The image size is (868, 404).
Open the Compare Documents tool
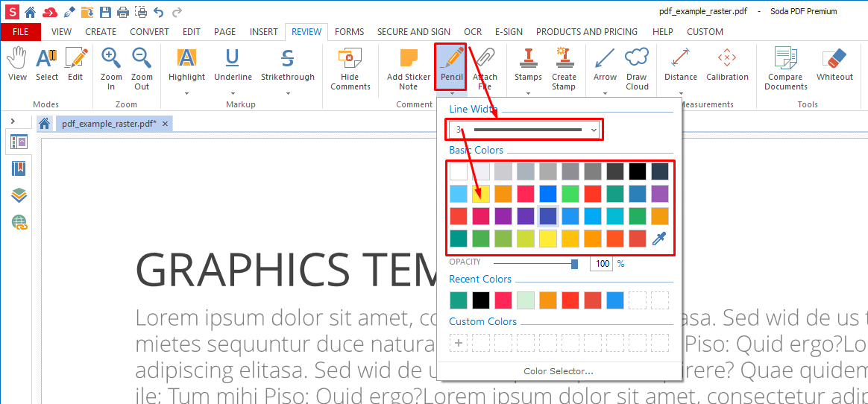785,67
